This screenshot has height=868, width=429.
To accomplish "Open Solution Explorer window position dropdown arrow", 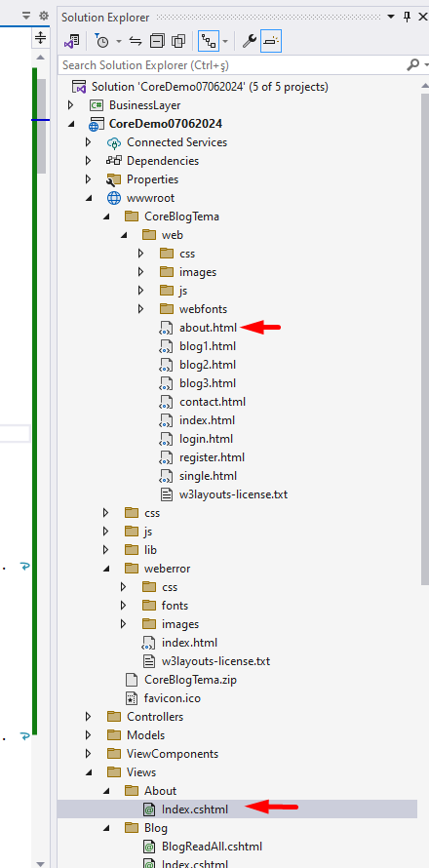I will pos(392,17).
